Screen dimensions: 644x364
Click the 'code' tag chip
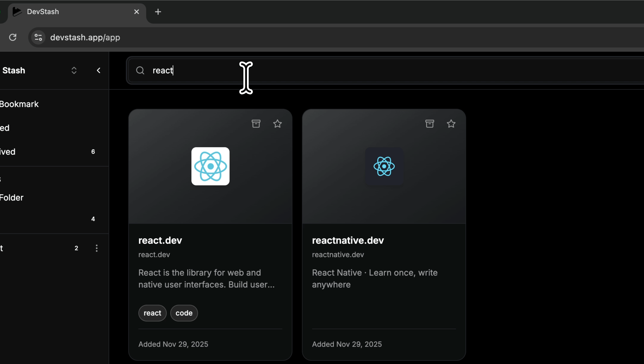(x=184, y=313)
